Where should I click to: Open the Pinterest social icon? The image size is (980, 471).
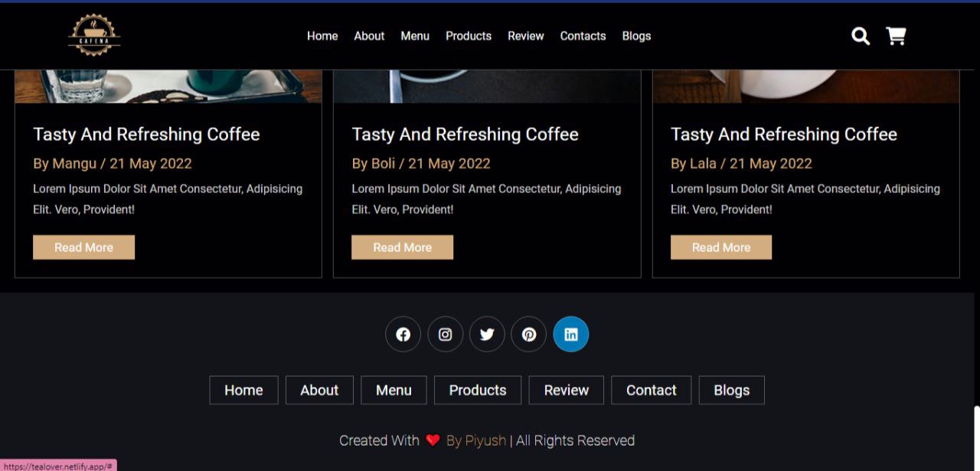528,334
